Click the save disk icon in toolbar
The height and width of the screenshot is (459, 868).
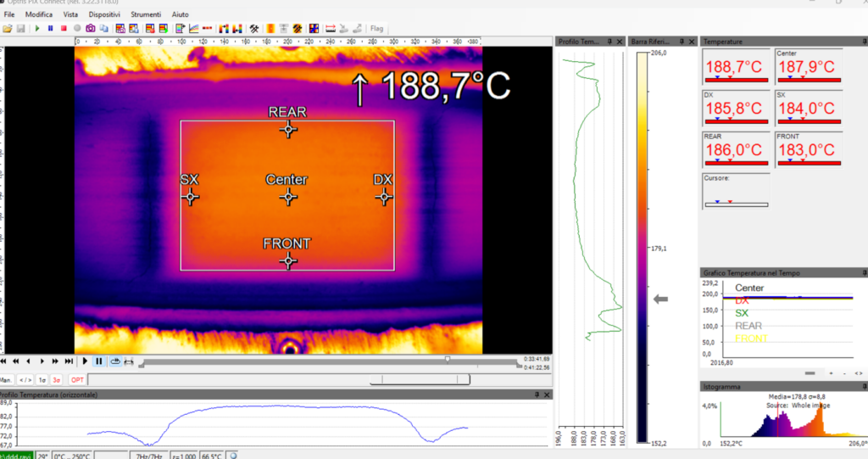[x=20, y=28]
